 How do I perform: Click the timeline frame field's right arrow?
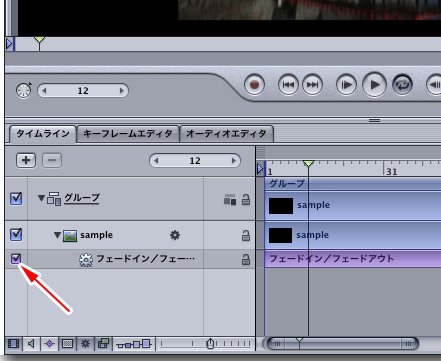(234, 161)
